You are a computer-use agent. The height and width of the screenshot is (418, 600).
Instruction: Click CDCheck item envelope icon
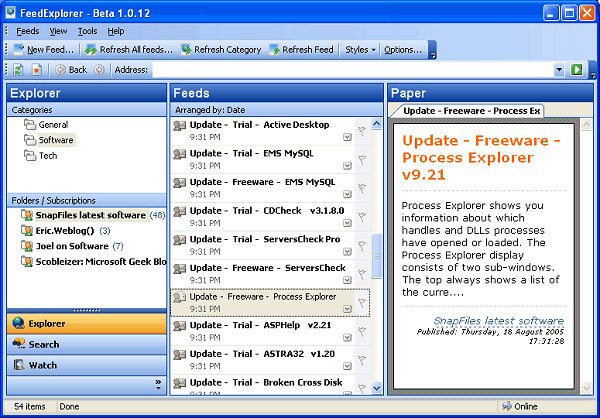(x=179, y=211)
